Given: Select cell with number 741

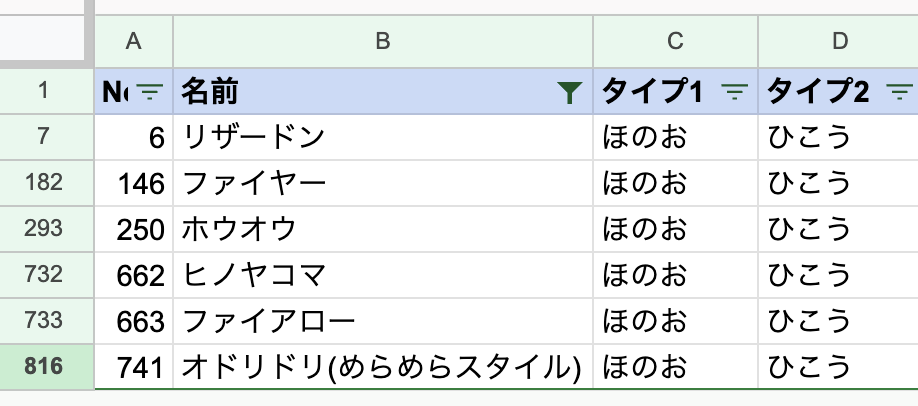Looking at the screenshot, I should pyautogui.click(x=133, y=366).
